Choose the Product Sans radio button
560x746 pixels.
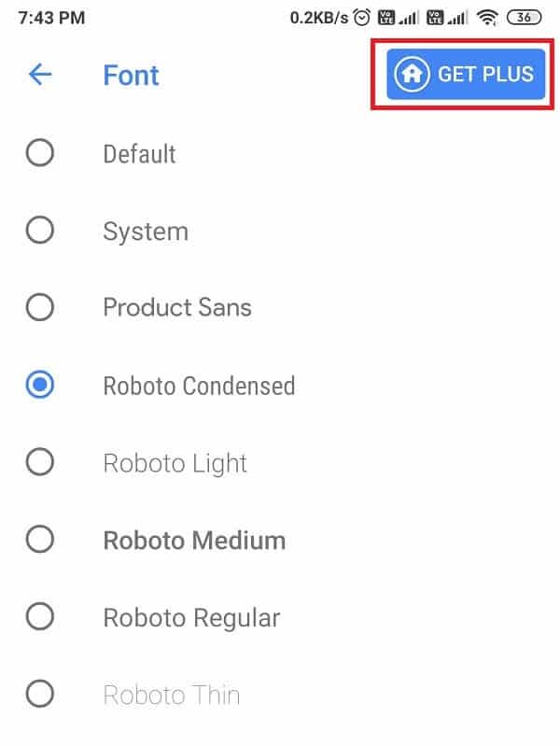(x=40, y=307)
